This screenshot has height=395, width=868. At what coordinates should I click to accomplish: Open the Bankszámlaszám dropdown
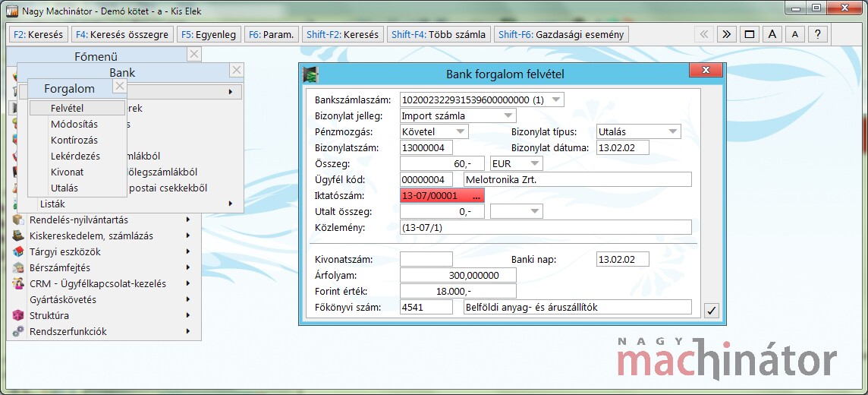pyautogui.click(x=556, y=100)
